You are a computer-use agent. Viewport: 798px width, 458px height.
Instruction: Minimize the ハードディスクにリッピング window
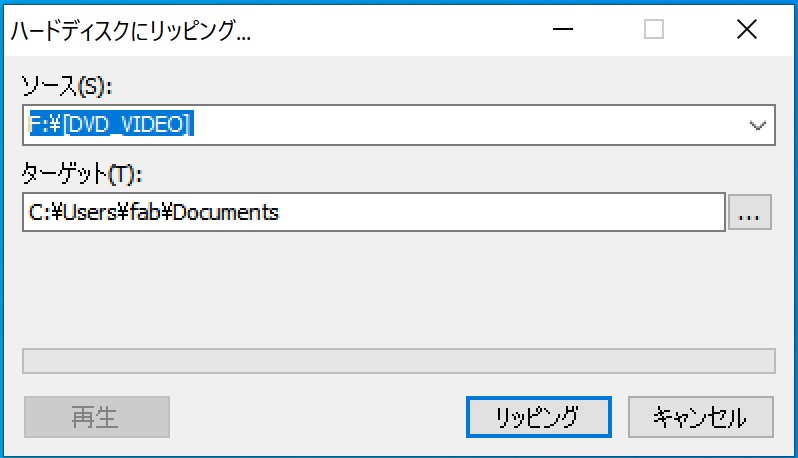(x=563, y=30)
